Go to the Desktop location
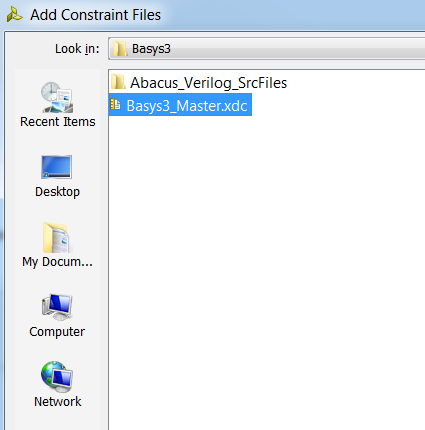Screen dimensions: 425x430 (57, 177)
